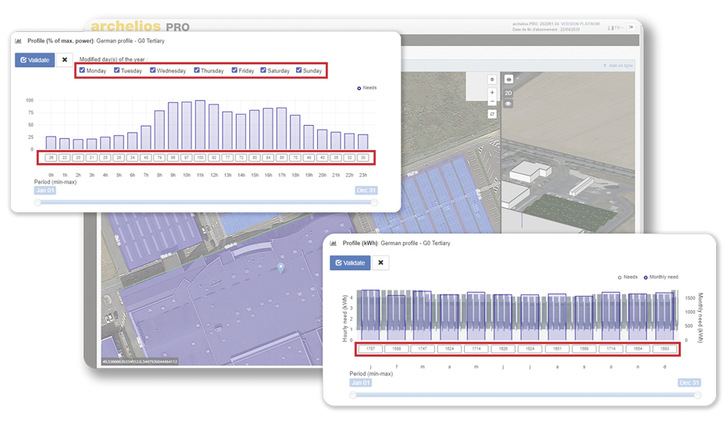The height and width of the screenshot is (424, 728).
Task: Click Validate in the power profile dialog
Action: coord(34,60)
